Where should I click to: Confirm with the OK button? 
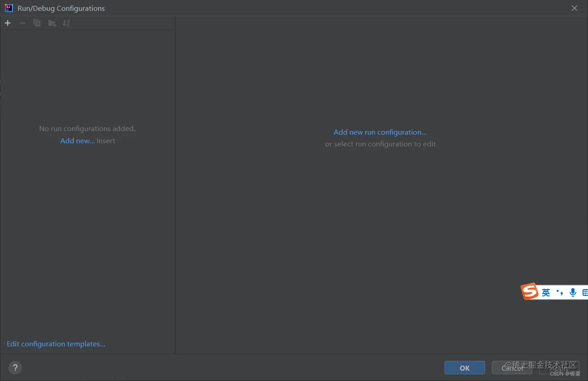(x=465, y=367)
